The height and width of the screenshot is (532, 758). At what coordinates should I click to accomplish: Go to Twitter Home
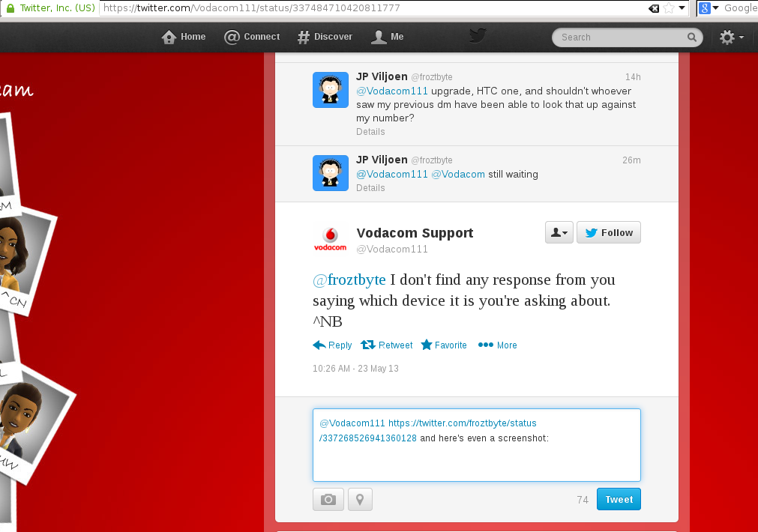[183, 37]
